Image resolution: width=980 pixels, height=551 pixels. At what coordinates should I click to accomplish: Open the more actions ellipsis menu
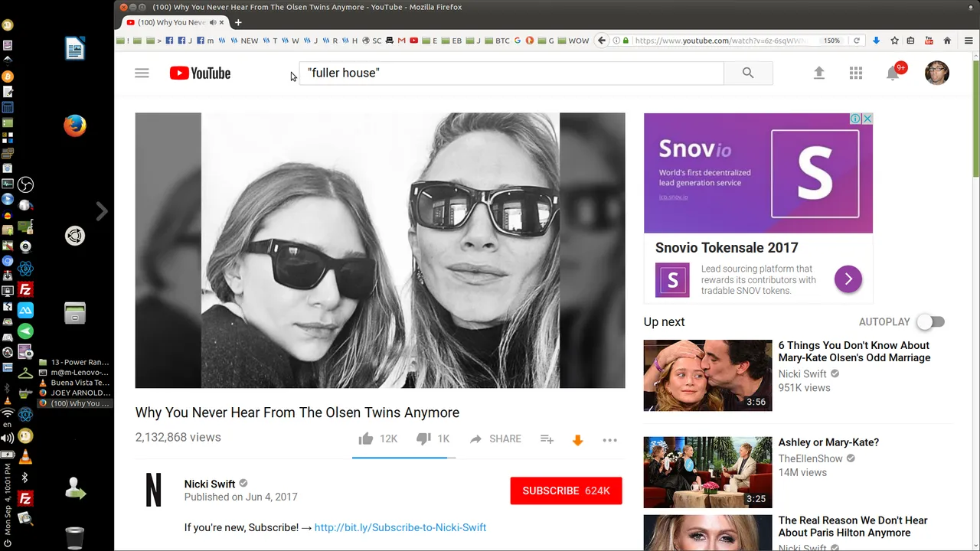609,440
